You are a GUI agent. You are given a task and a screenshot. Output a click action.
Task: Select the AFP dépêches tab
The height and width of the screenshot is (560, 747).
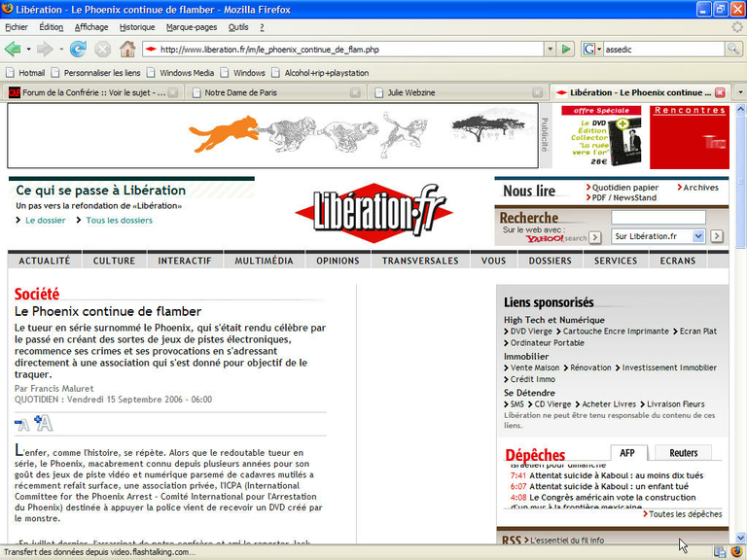point(628,453)
